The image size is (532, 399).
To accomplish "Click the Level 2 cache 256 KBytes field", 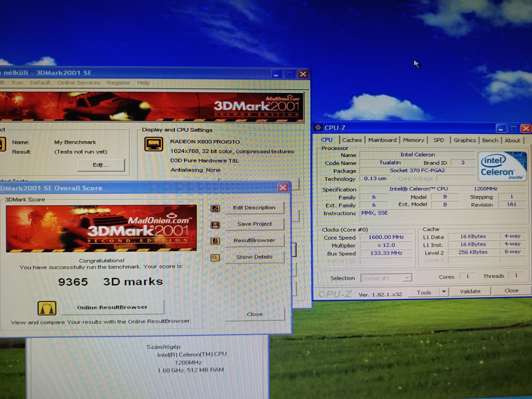I will [x=473, y=252].
